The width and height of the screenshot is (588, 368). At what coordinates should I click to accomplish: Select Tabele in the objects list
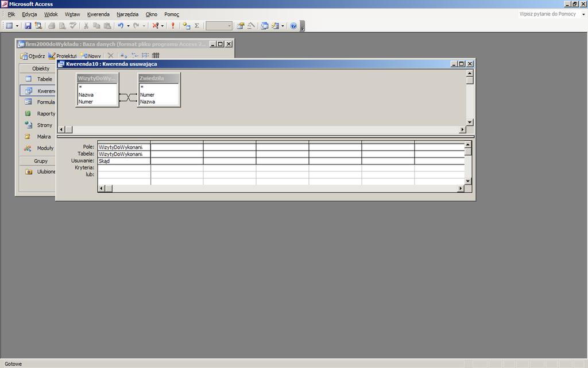(40, 79)
